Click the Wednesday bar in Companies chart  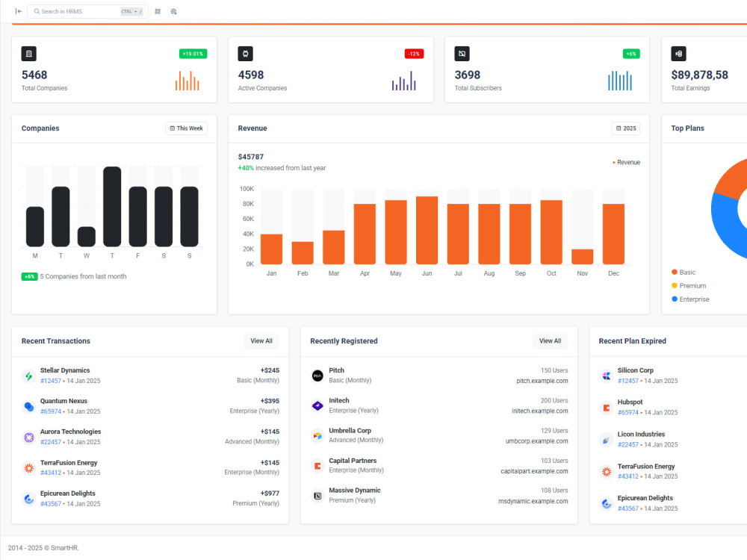point(86,237)
